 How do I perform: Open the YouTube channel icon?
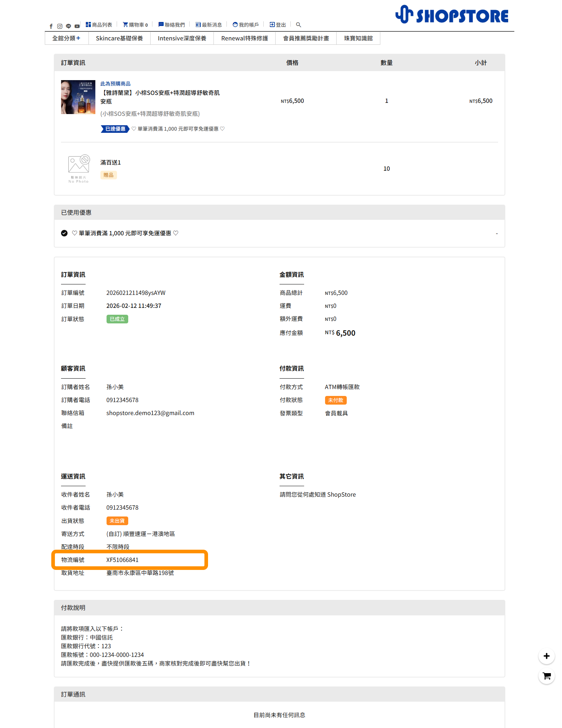(x=77, y=26)
